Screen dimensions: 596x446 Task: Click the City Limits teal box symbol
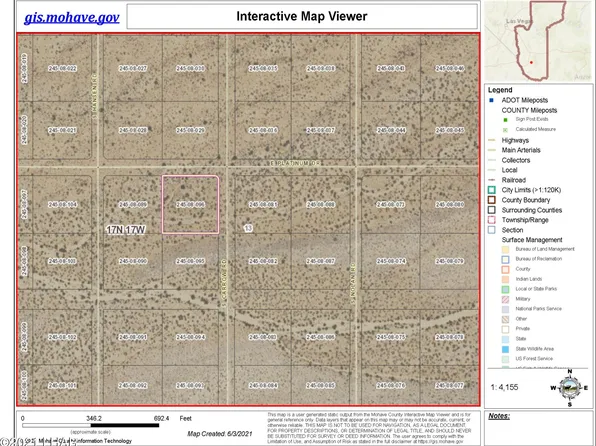492,190
